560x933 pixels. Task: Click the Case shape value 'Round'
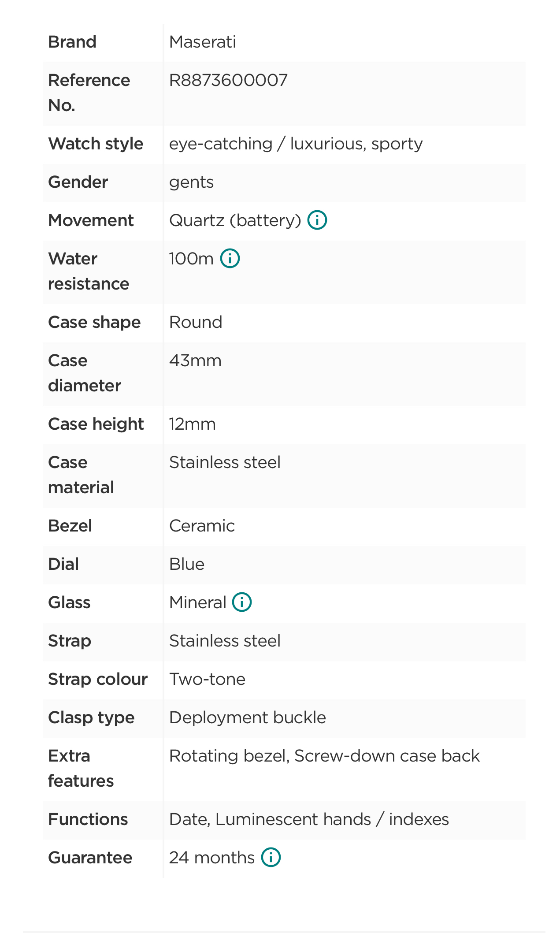[x=196, y=322]
